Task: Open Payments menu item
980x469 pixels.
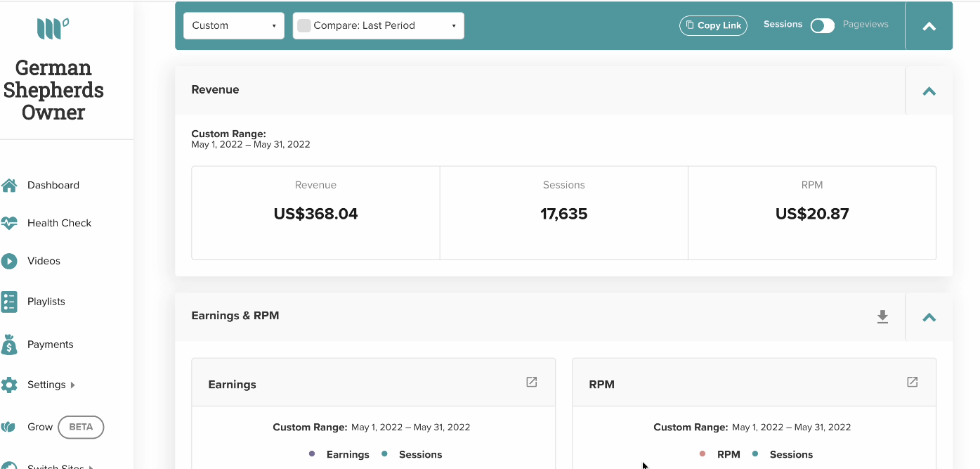Action: coord(51,345)
